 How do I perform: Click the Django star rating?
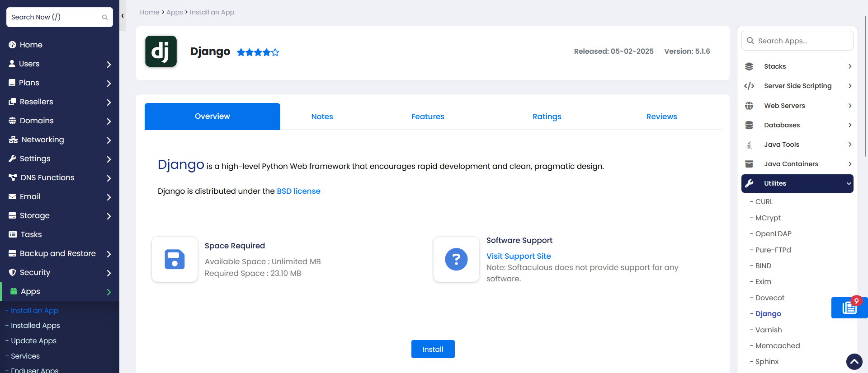[x=258, y=52]
